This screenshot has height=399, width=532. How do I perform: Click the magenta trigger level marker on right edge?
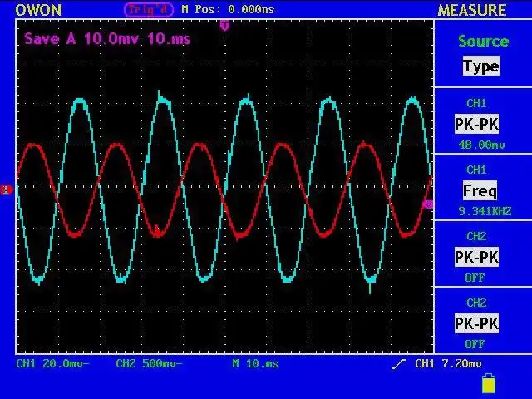(429, 204)
